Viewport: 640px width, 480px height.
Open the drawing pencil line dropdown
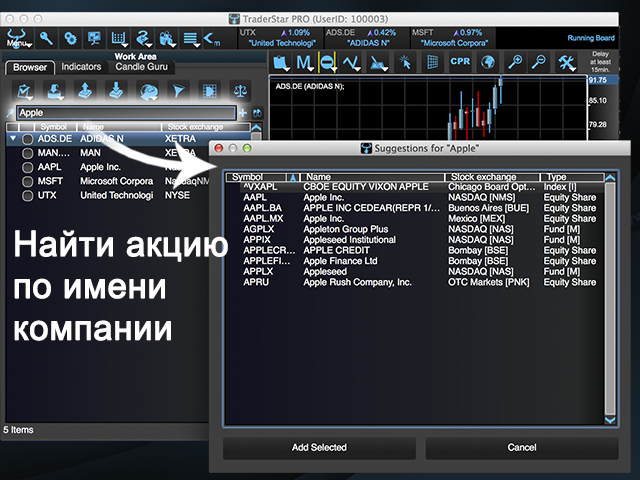point(378,63)
